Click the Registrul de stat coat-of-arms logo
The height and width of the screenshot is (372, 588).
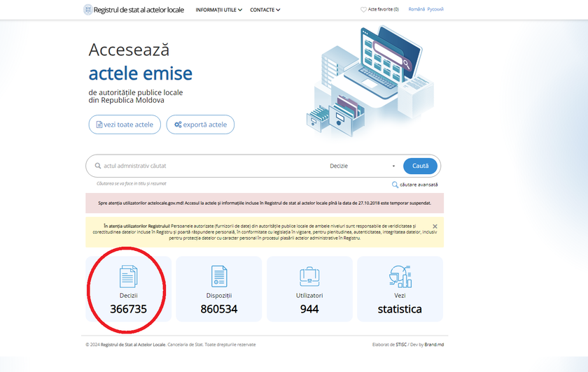[x=87, y=10]
